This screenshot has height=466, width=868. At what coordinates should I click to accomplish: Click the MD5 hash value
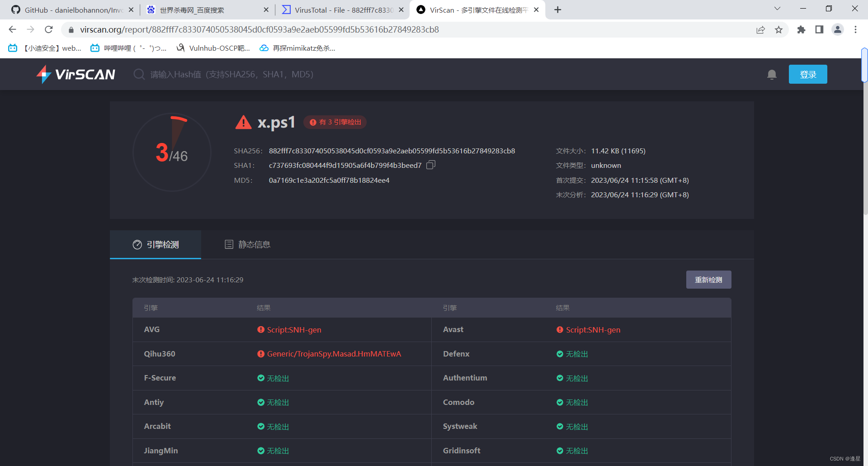(x=329, y=180)
